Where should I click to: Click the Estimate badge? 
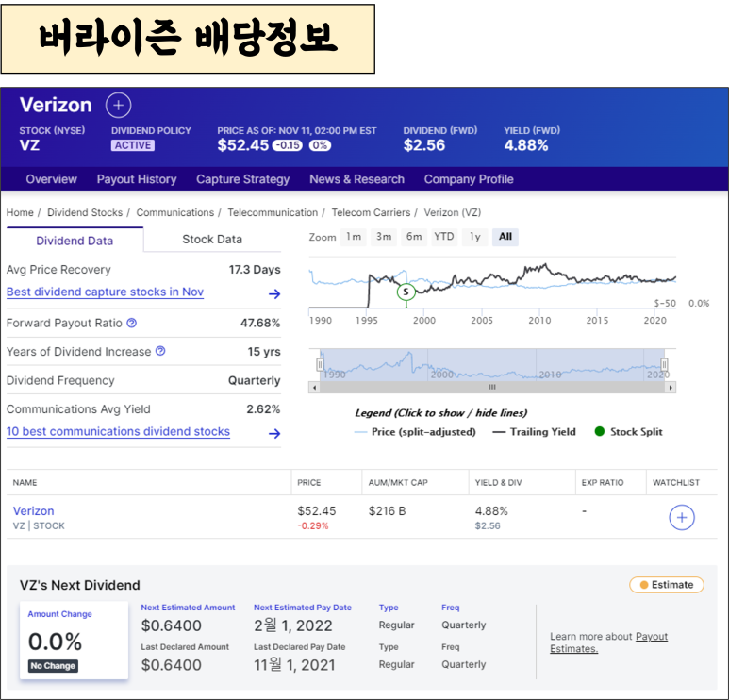[667, 585]
